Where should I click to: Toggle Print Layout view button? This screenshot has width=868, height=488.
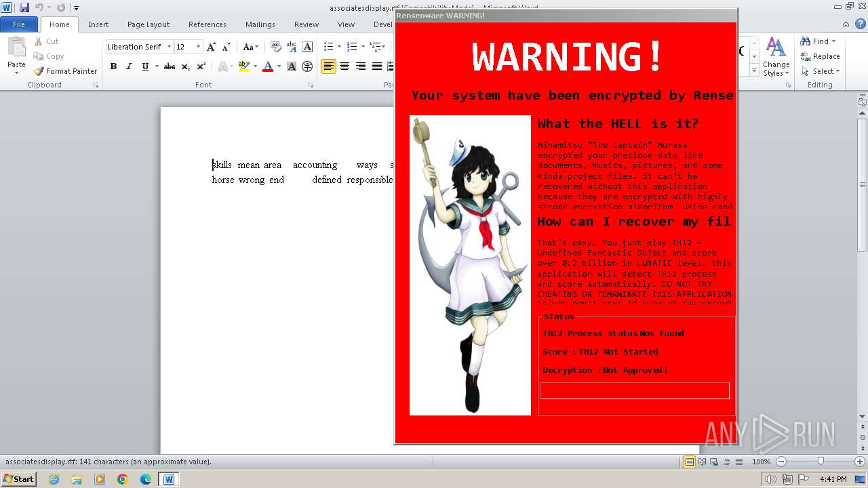coord(689,462)
